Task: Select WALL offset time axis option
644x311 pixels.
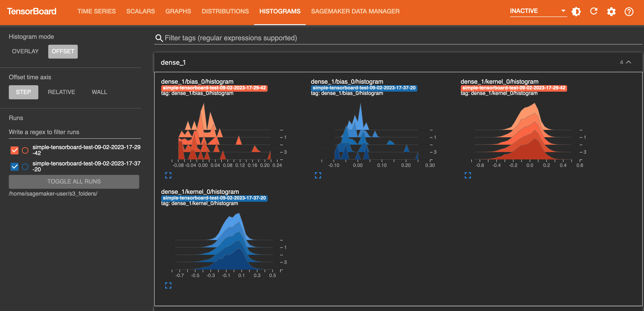Action: (x=99, y=92)
